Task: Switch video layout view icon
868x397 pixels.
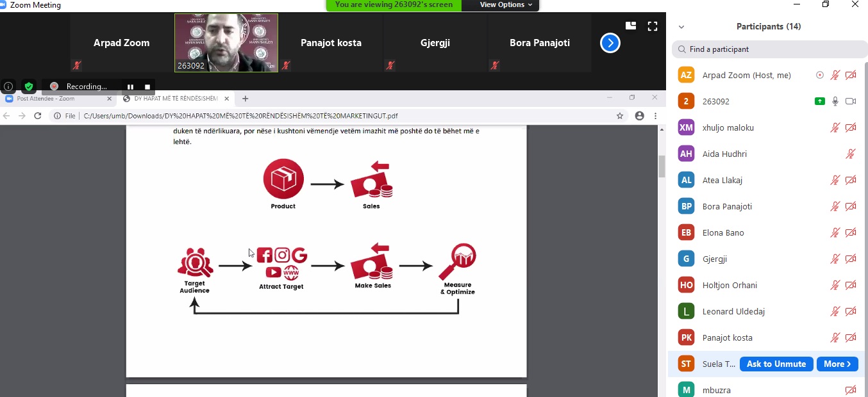Action: tap(631, 26)
